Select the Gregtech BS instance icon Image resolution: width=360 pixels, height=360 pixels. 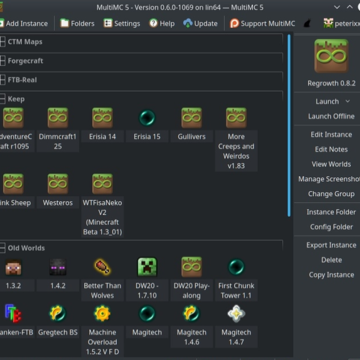[58, 313]
